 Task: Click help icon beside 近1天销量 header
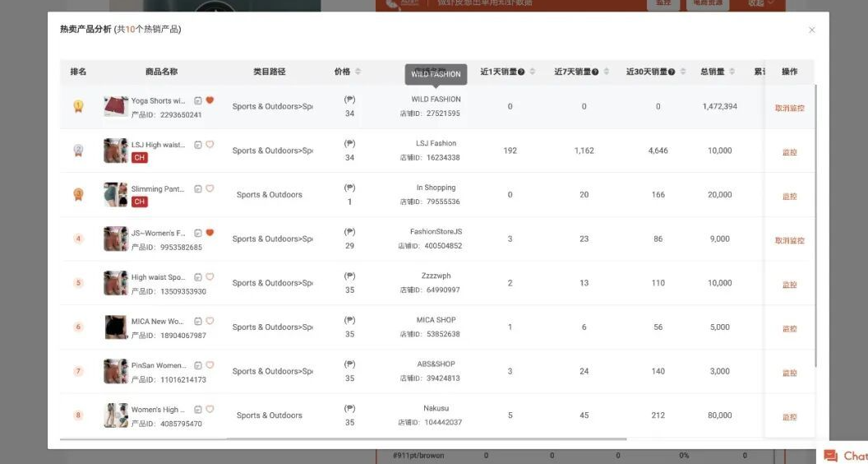click(522, 72)
